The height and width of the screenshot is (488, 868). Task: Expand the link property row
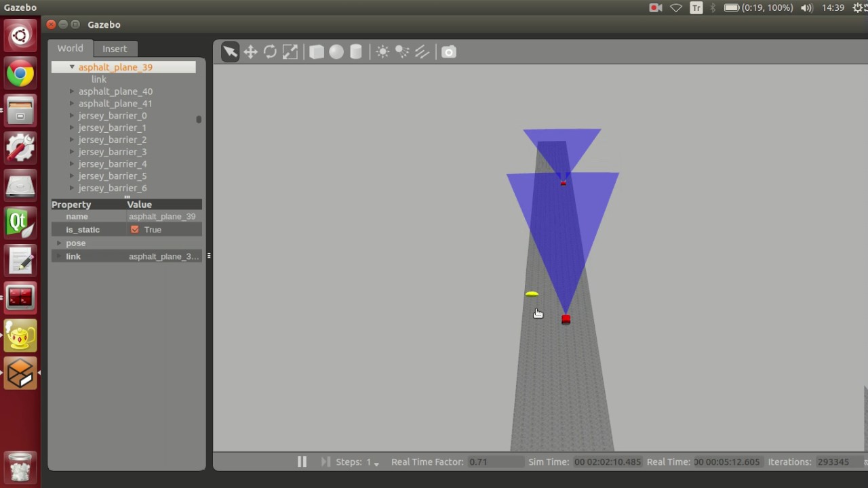(x=59, y=256)
